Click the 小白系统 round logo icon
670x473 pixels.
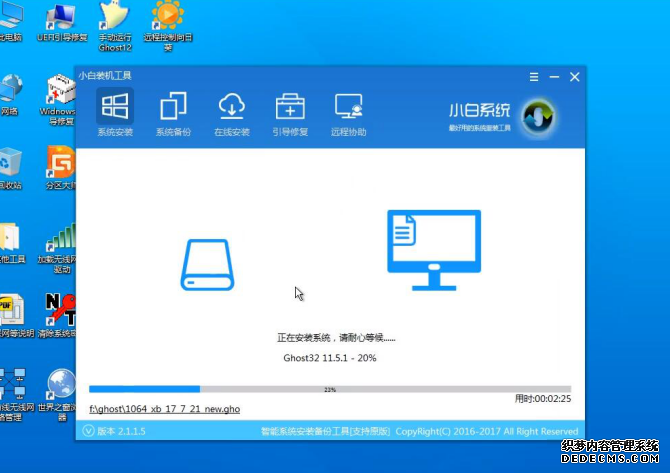point(538,117)
